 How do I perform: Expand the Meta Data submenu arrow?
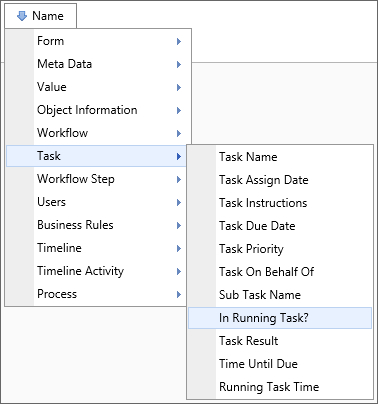(x=179, y=64)
